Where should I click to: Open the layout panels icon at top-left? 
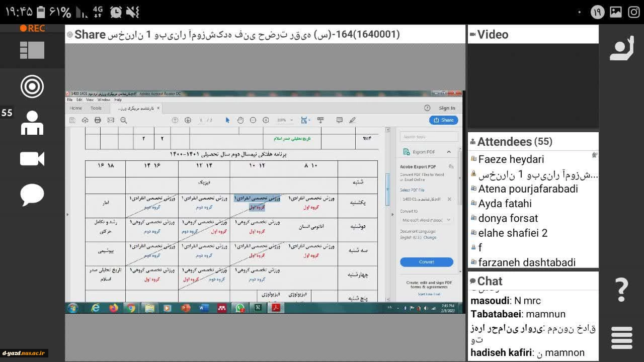pos(32,50)
